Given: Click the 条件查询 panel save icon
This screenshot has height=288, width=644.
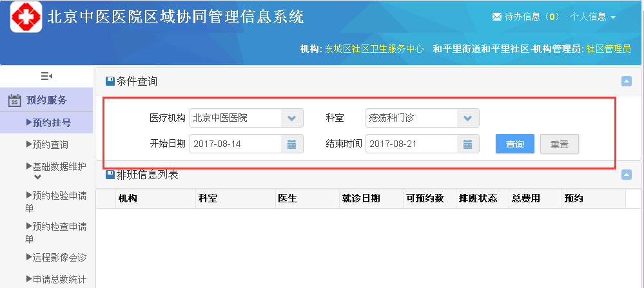Looking at the screenshot, I should (110, 81).
